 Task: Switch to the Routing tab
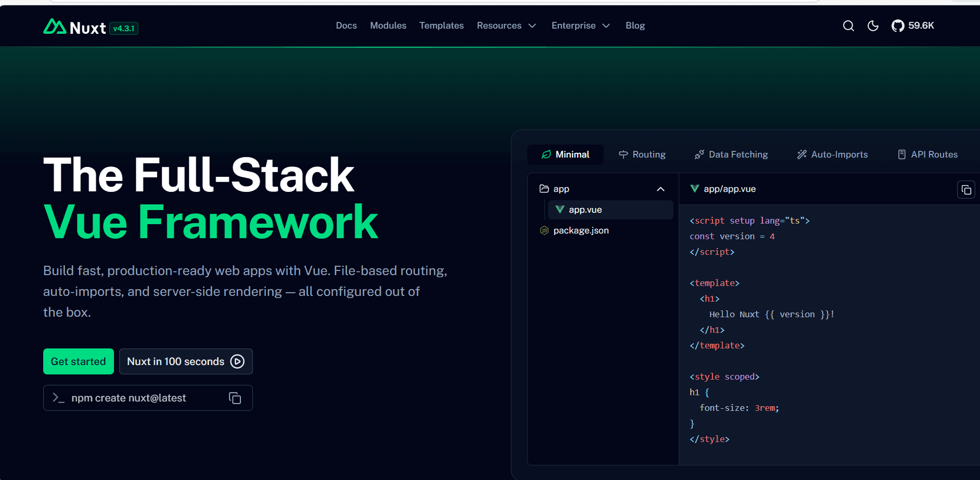[x=642, y=154]
